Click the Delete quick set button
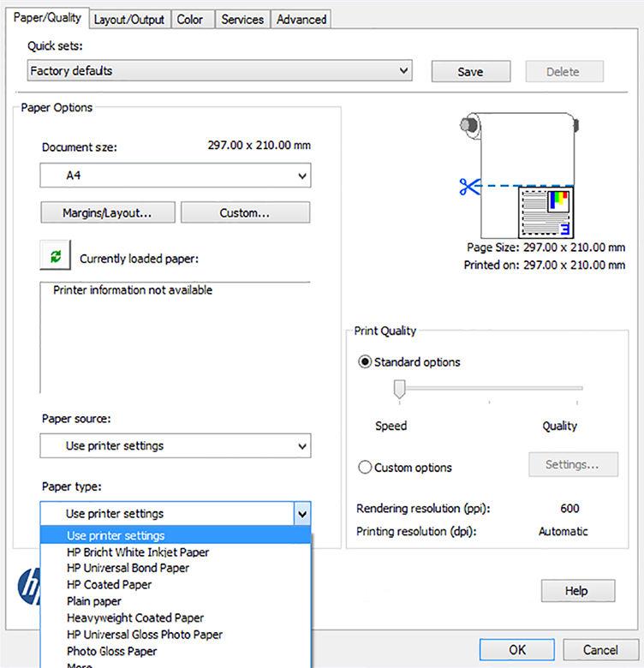 tap(563, 72)
